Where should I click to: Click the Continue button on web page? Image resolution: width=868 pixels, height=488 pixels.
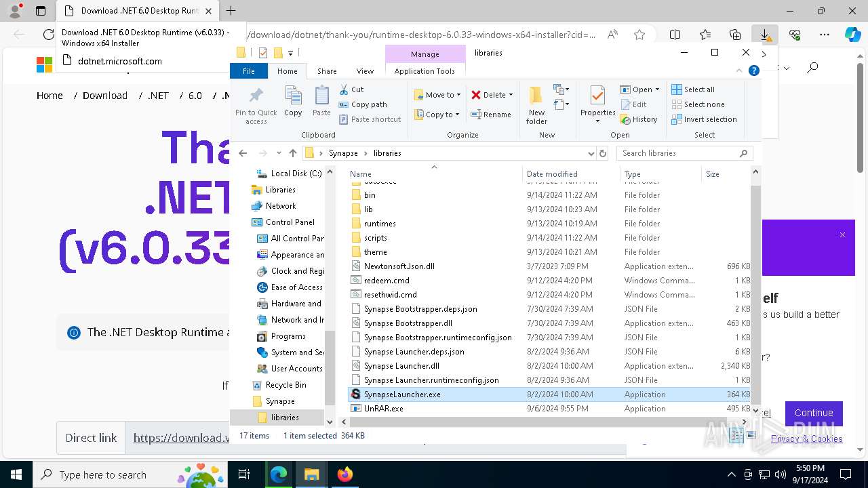click(814, 413)
